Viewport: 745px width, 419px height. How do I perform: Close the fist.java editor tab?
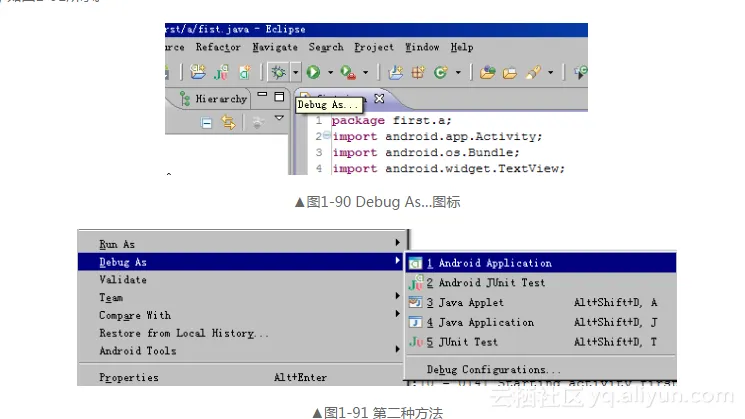click(379, 98)
